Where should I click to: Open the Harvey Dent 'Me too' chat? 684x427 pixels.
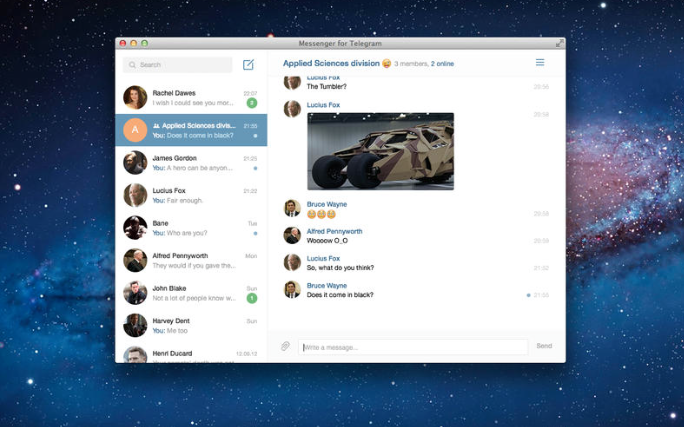(x=191, y=325)
